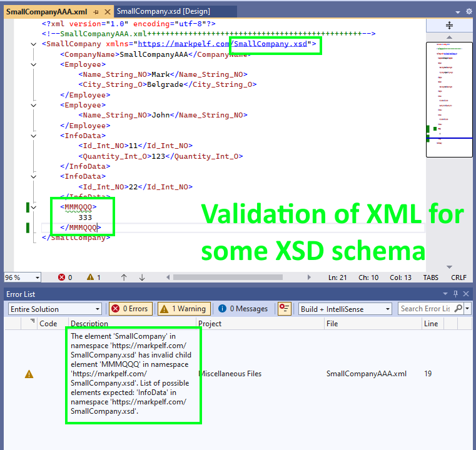Pin the SmallCompanyAAA.xml tab

click(x=96, y=12)
